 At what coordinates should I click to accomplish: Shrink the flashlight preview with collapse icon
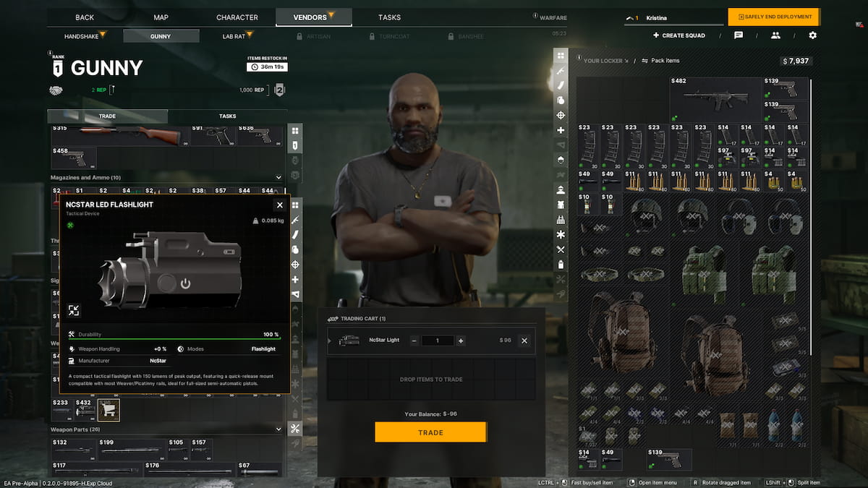coord(74,310)
